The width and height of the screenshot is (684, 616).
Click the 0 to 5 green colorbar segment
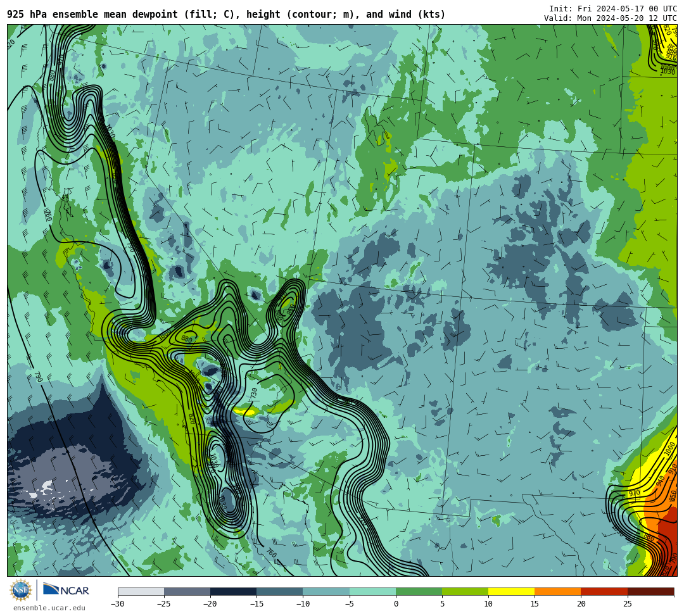click(x=419, y=591)
